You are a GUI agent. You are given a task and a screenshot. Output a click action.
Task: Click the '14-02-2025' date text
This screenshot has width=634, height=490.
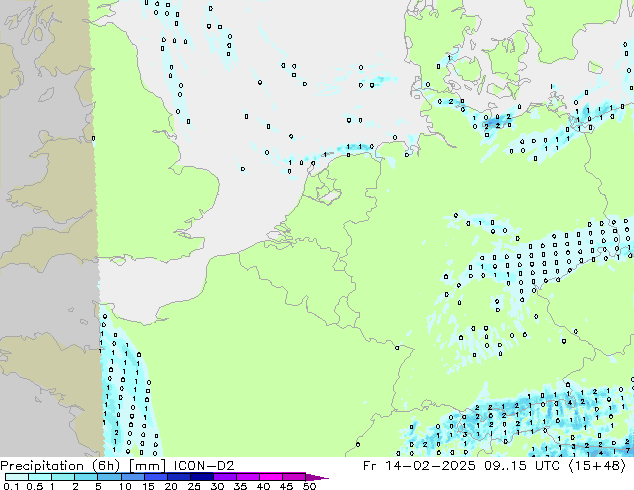[430, 466]
